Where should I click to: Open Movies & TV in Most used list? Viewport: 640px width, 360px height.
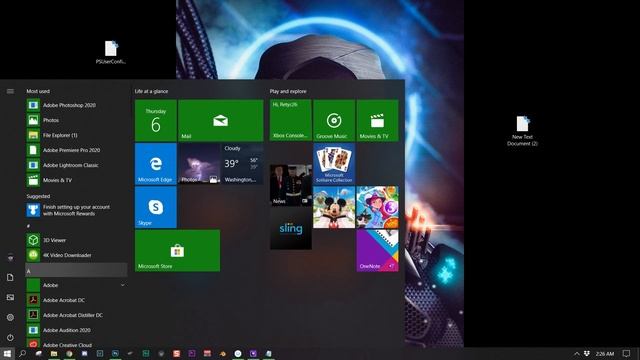(x=76, y=180)
